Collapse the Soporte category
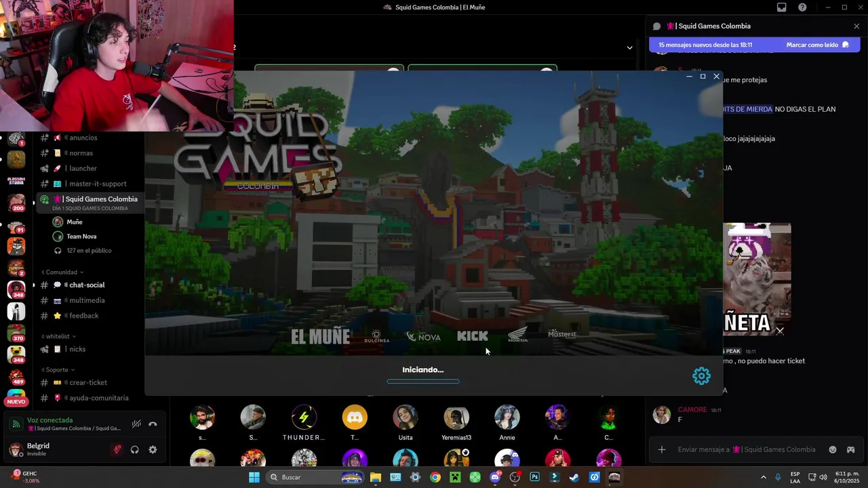Screen dimensions: 868x488 coord(57,370)
